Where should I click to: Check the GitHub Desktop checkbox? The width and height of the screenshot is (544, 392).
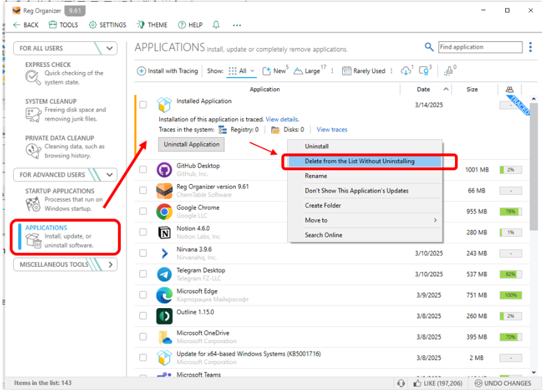(x=143, y=170)
